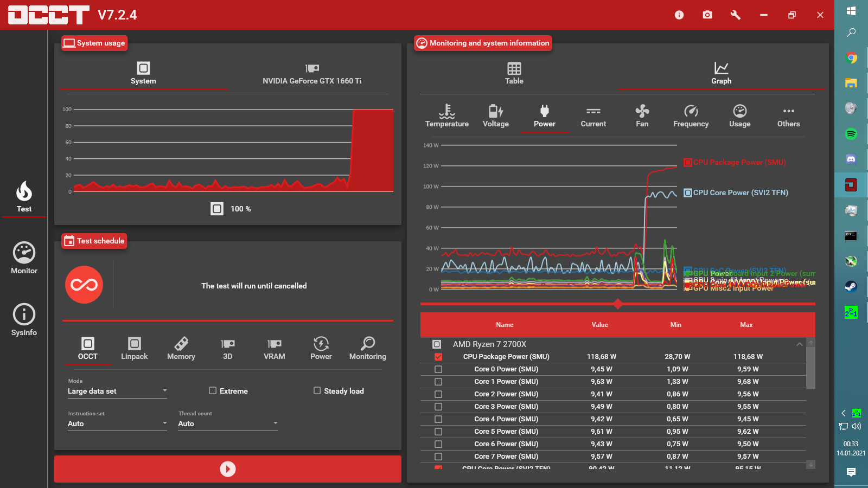Enable the Steady load checkbox
Viewport: 868px width, 488px height.
click(317, 390)
